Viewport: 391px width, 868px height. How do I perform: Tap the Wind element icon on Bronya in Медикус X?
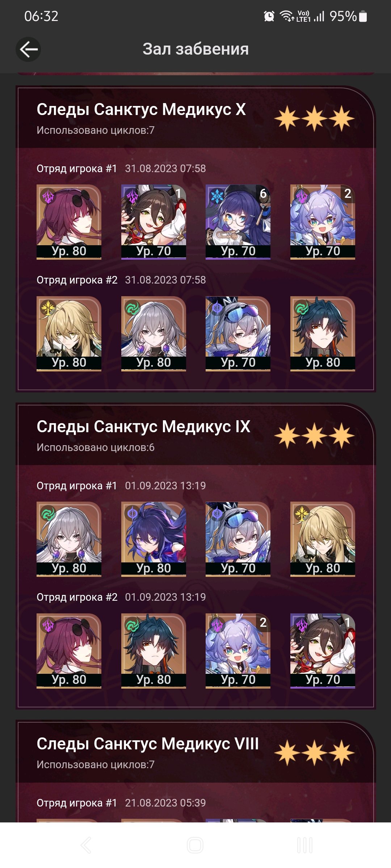(133, 308)
